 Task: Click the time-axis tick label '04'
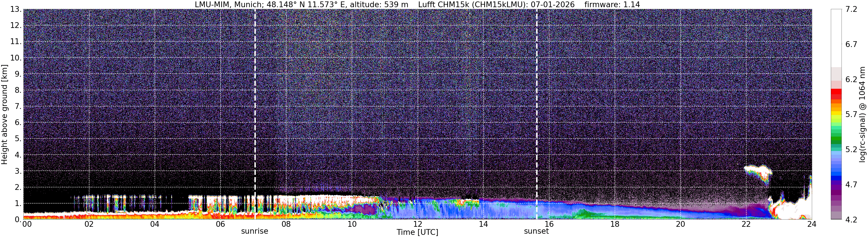[x=154, y=224]
